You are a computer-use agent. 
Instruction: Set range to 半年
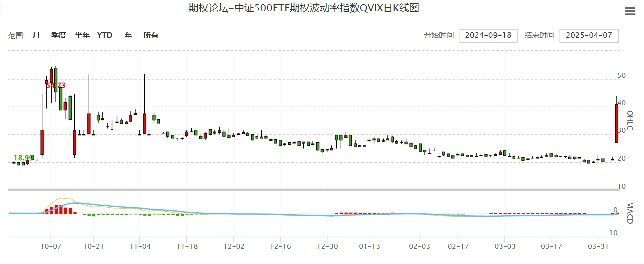pos(82,35)
